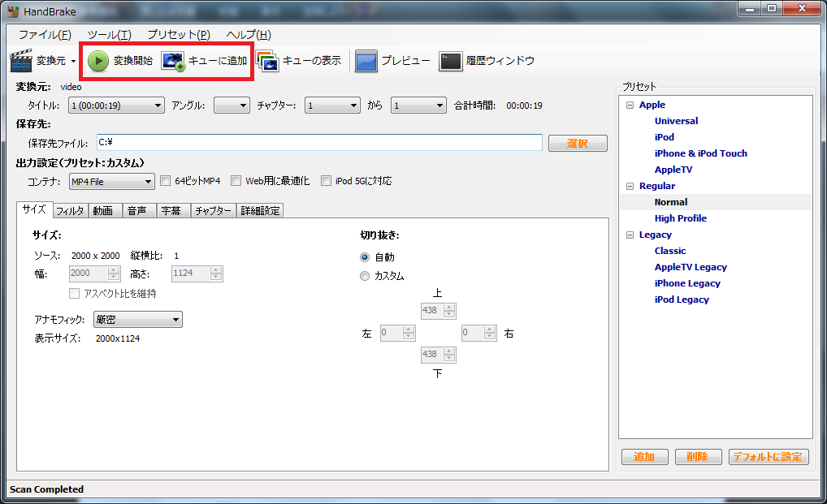Collapse the Legacy preset group
827x504 pixels.
[630, 235]
